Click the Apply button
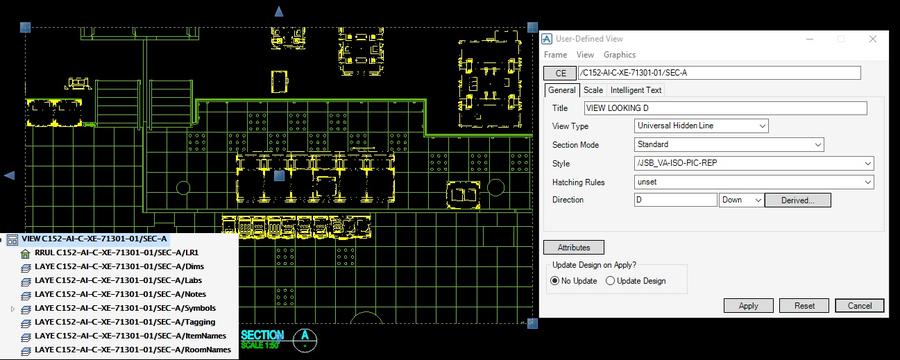Screen dimensions: 900x360 coord(748,305)
